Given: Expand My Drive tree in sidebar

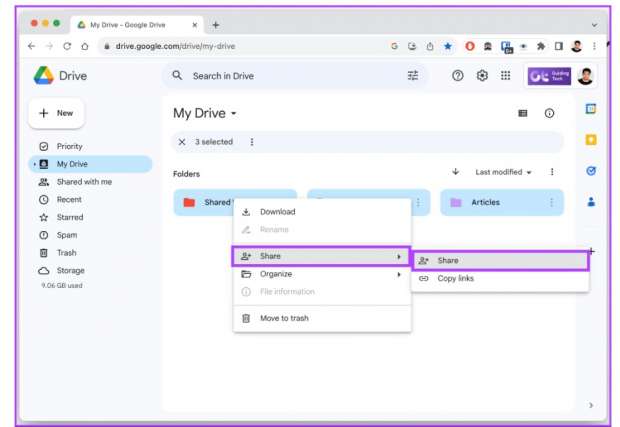Looking at the screenshot, I should [34, 164].
